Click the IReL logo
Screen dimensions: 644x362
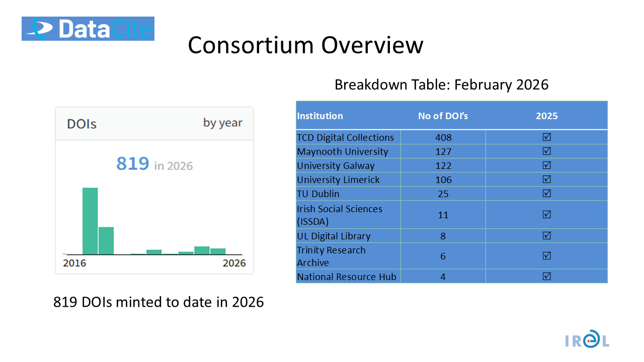pos(586,338)
